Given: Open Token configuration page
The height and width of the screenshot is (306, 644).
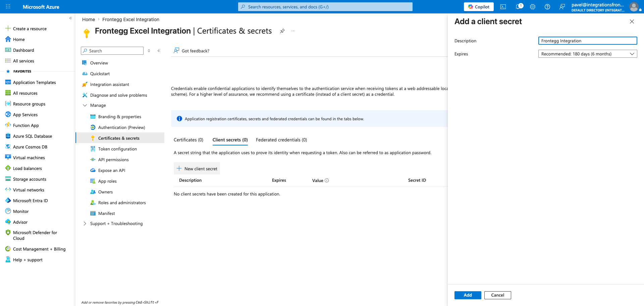Looking at the screenshot, I should click(x=117, y=149).
